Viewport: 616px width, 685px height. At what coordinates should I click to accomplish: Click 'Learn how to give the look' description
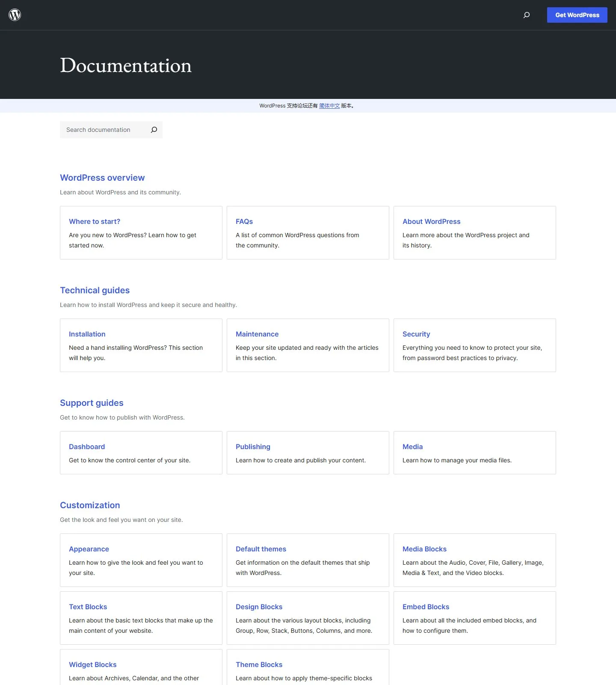click(x=136, y=568)
